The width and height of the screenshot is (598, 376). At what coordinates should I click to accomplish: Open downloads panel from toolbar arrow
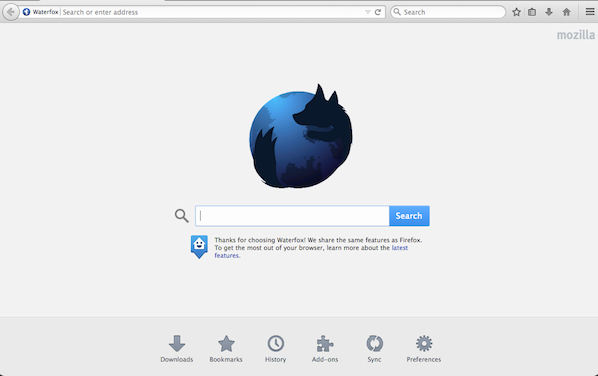coord(549,12)
